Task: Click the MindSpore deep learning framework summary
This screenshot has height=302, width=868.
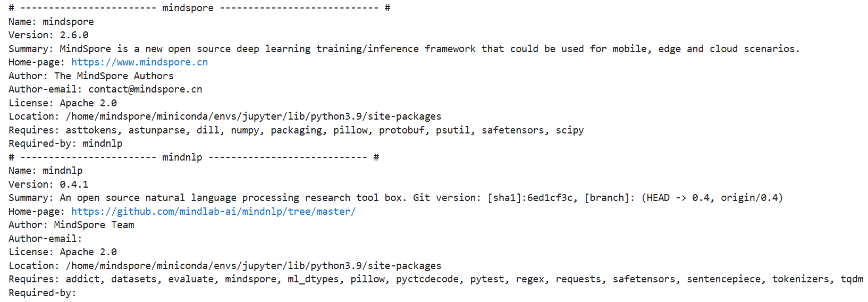Action: click(x=429, y=49)
